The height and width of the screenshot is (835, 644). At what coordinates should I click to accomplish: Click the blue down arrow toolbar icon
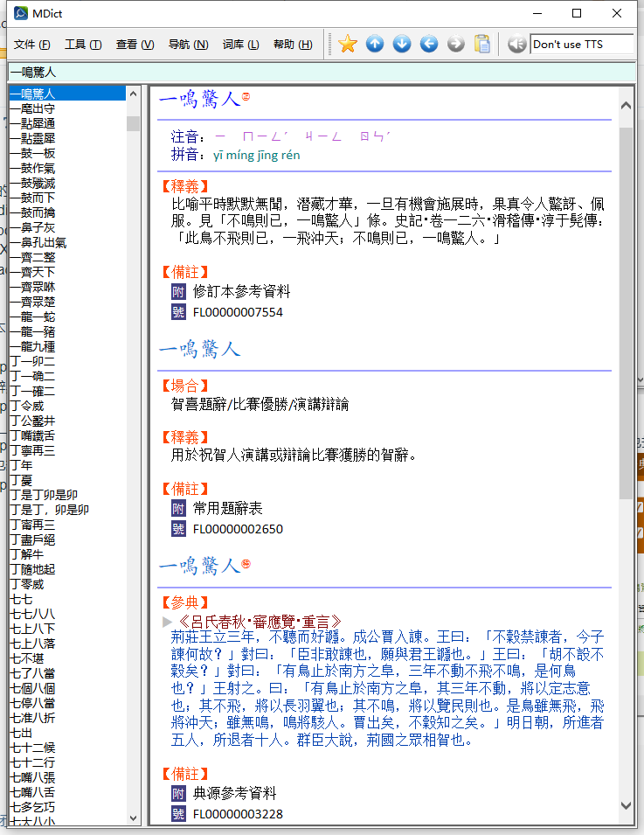[402, 44]
